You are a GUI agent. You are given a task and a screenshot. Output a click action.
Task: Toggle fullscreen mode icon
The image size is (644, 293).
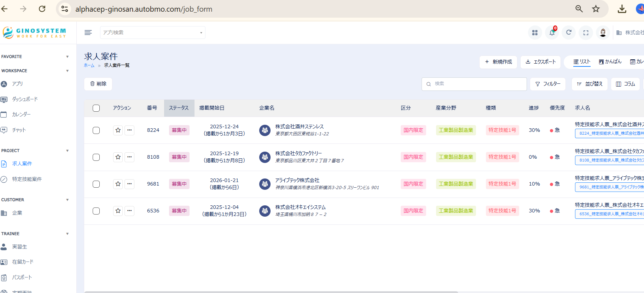point(586,33)
